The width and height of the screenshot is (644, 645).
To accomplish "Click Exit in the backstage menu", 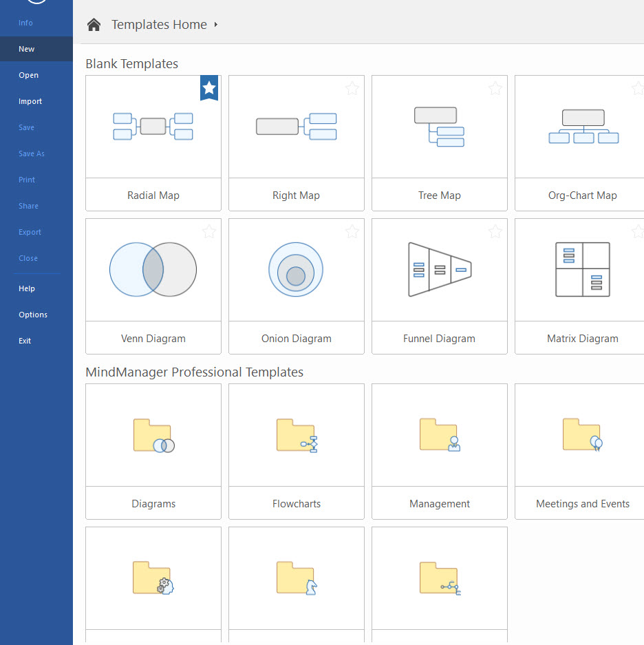I will (x=25, y=341).
